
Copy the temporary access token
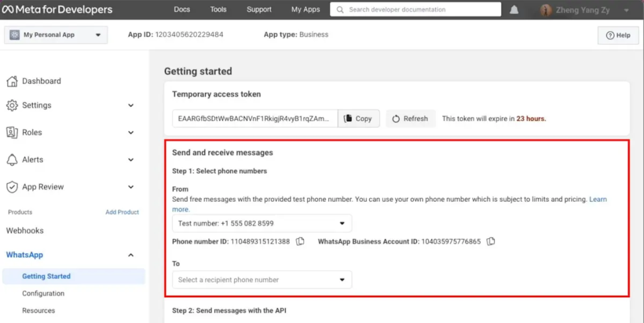(358, 119)
